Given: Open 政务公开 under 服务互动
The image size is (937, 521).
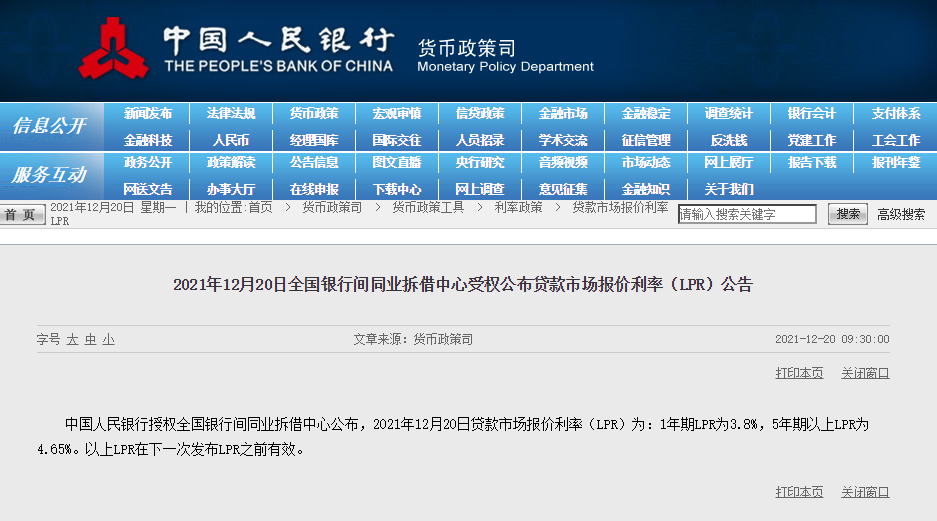Looking at the screenshot, I should (x=148, y=162).
